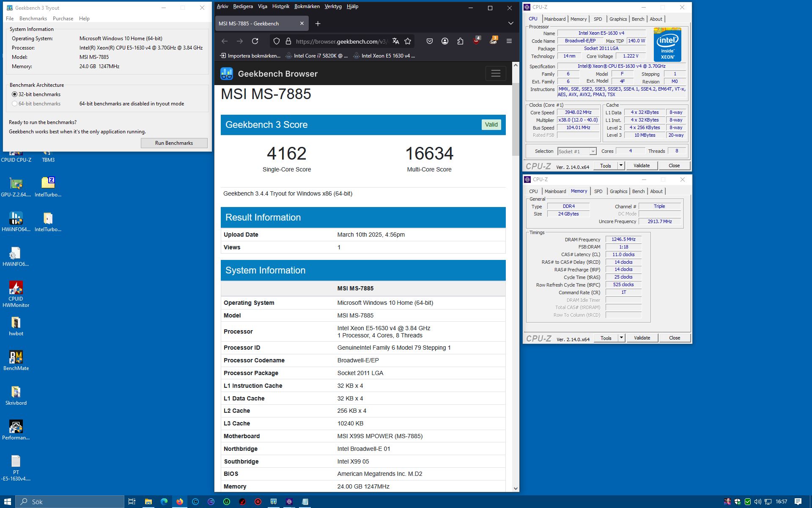
Task: Open the Bokmärken menu in Firefox
Action: 307,6
